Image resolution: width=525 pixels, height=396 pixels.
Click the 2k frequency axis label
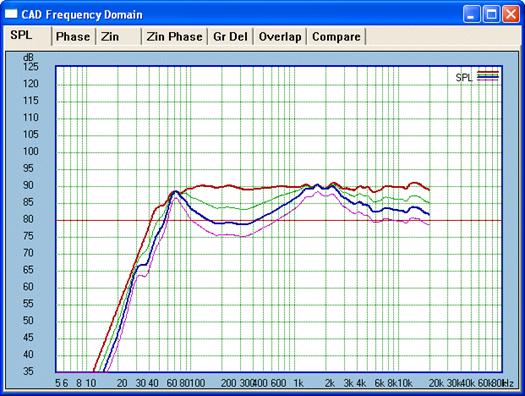click(x=330, y=383)
